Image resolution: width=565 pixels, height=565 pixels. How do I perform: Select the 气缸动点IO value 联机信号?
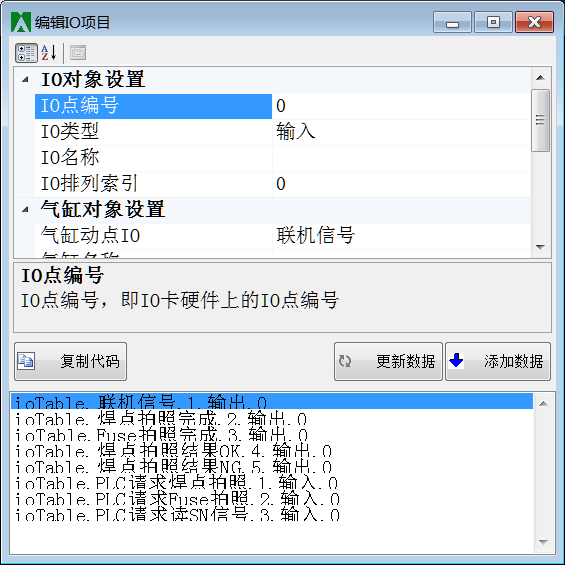401,235
